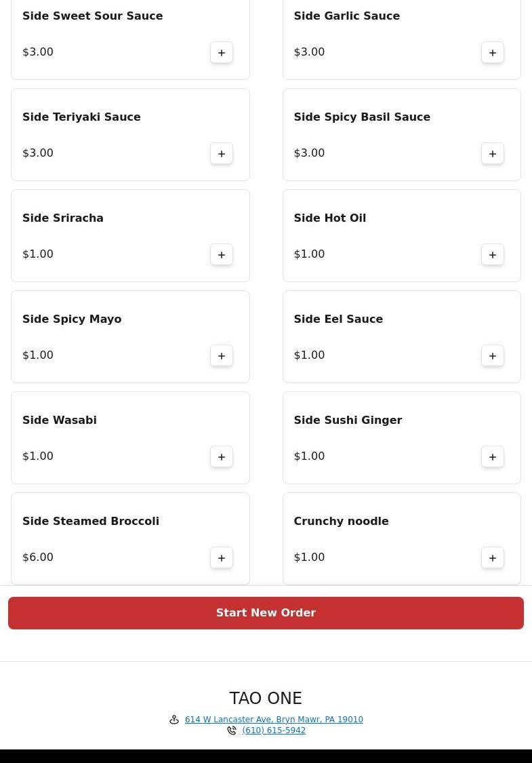Viewport: 532px width, 763px height.
Task: Select the Side Steamed Broccoli item title
Action: pos(91,521)
